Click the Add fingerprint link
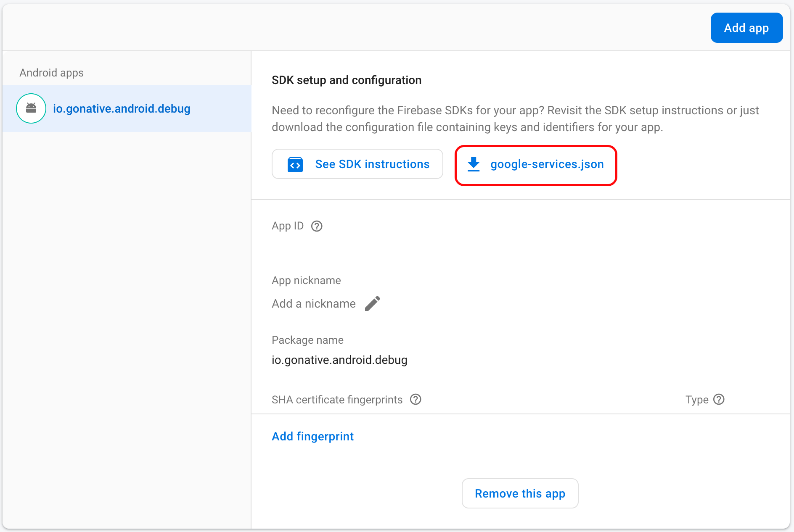This screenshot has width=794, height=532. (312, 436)
